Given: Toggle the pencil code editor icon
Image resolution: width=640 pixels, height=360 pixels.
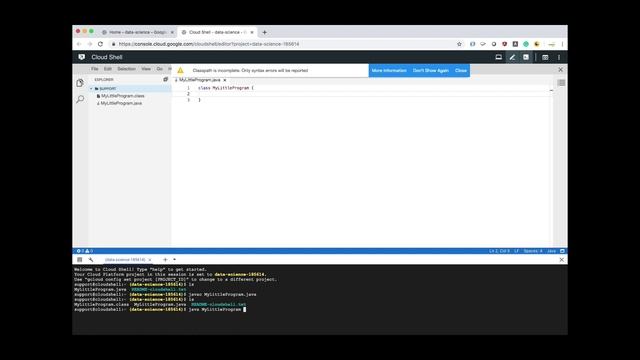Looking at the screenshot, I should coord(512,57).
